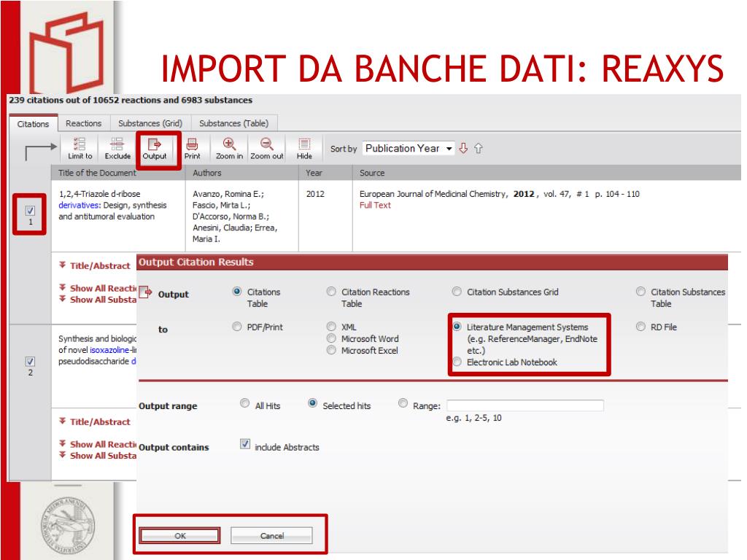
Task: Confirm export with the OK button
Action: (x=180, y=536)
